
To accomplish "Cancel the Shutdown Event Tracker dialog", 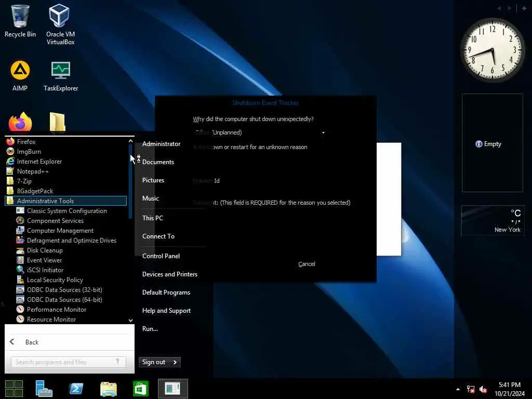I will coord(307,264).
